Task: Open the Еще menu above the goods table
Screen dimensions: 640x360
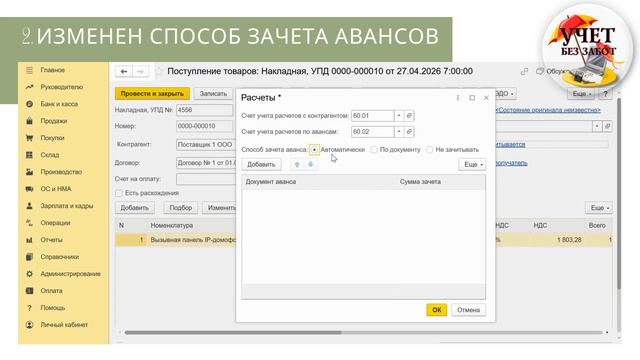Action: [599, 208]
